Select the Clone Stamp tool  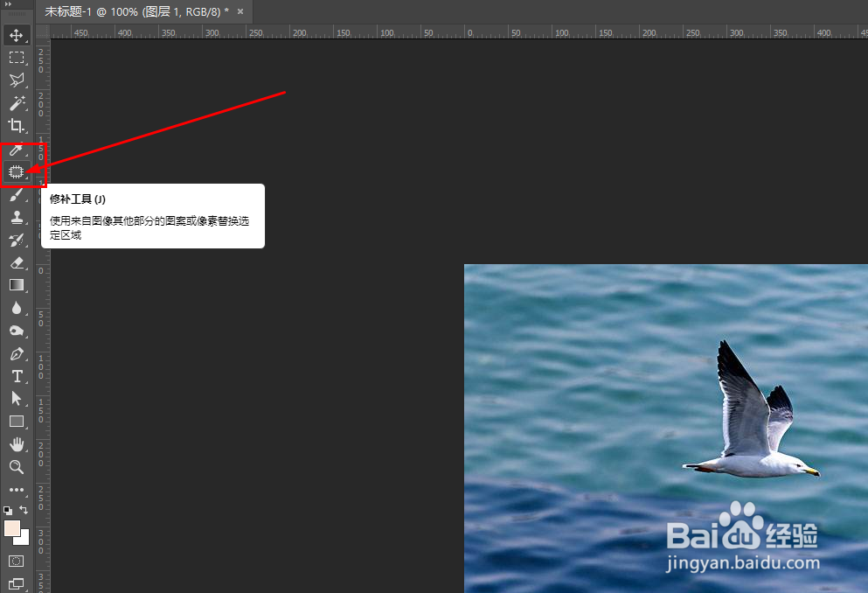(17, 217)
